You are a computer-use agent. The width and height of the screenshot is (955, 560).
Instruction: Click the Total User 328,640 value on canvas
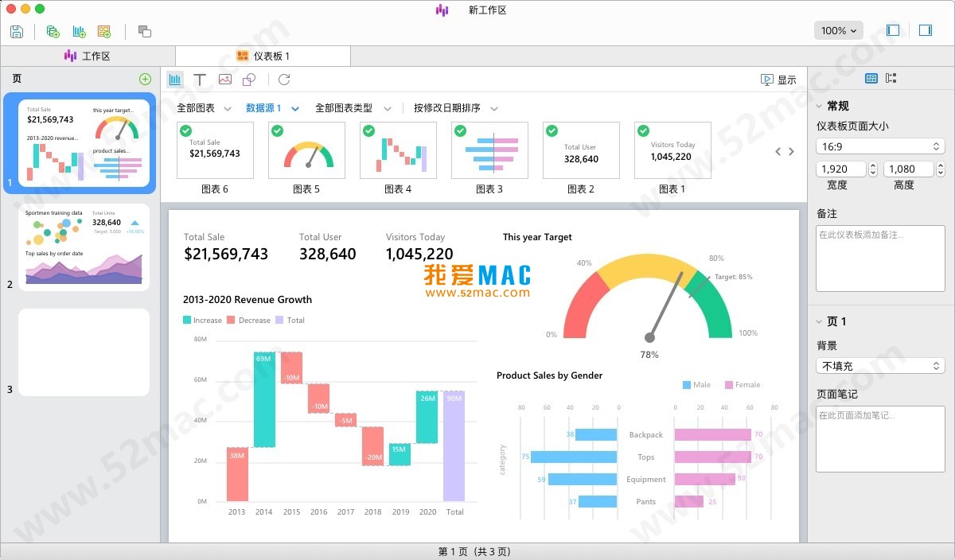(x=328, y=254)
